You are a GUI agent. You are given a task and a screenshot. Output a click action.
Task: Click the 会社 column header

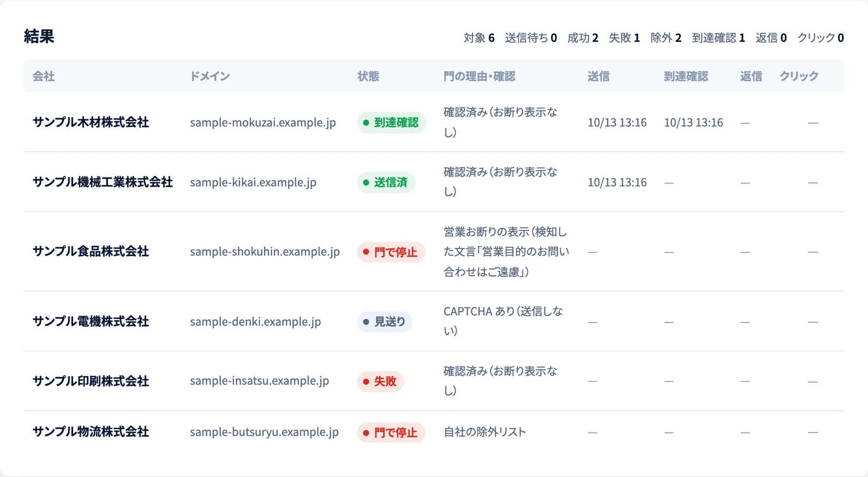click(x=43, y=76)
